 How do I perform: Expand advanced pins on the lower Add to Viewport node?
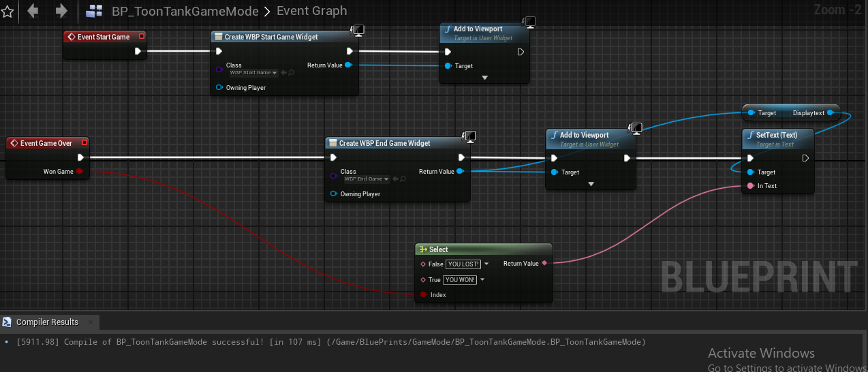(x=591, y=184)
